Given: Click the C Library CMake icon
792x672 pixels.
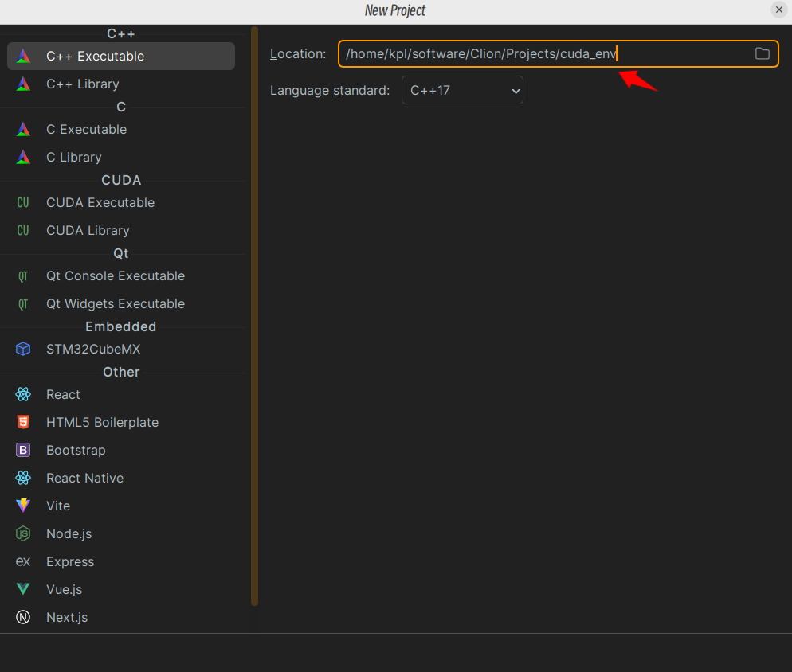Looking at the screenshot, I should 23,157.
